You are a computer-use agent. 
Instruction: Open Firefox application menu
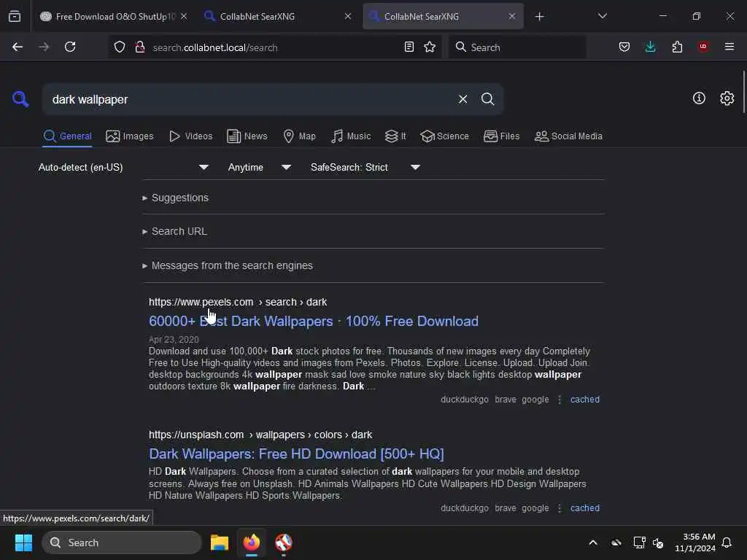pyautogui.click(x=729, y=47)
